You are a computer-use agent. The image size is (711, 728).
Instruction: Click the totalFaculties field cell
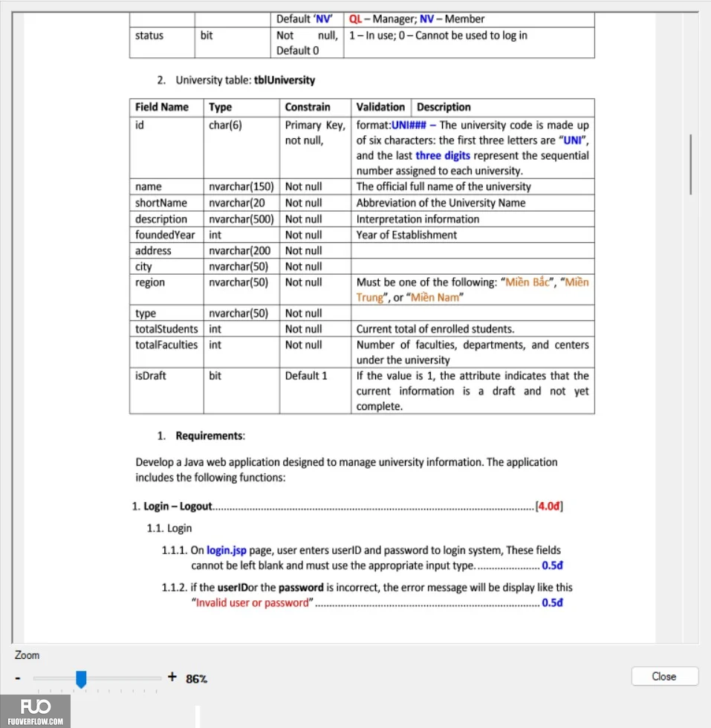click(166, 352)
